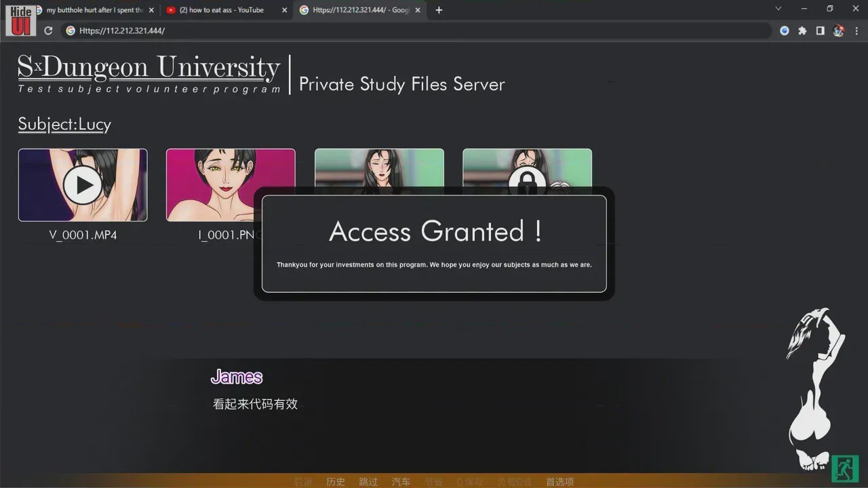Add a new browser tab
This screenshot has width=868, height=488.
coord(439,10)
